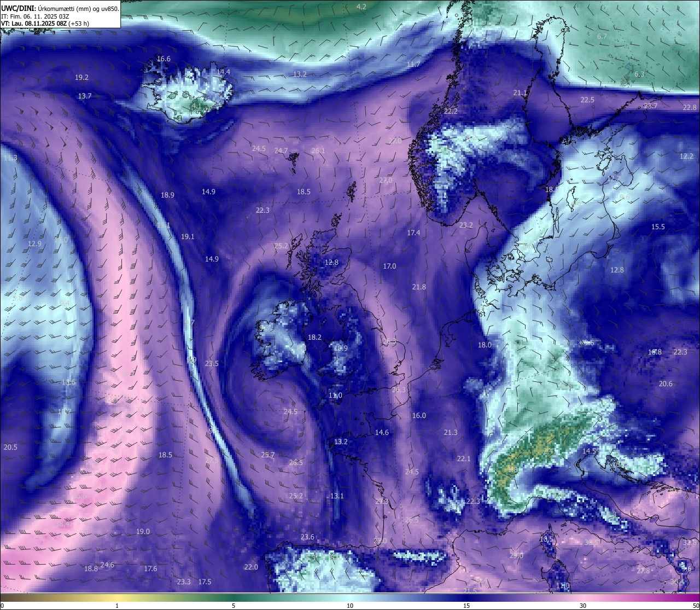Click the 4.2 value at the top edge
The width and height of the screenshot is (700, 610).
(x=361, y=7)
